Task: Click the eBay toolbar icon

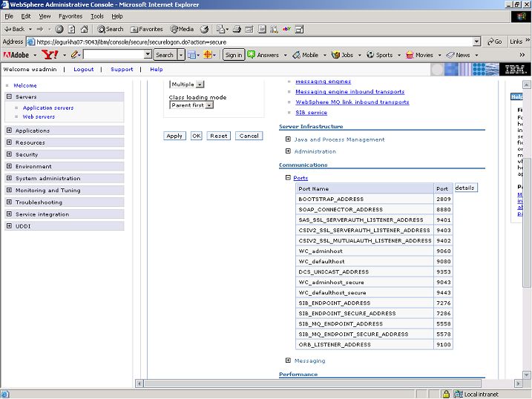Action: (x=286, y=29)
